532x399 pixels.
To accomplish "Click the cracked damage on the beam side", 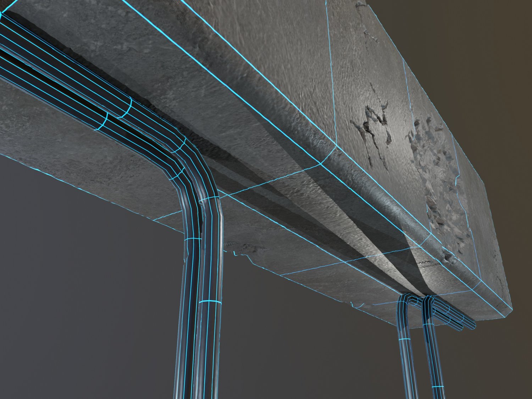I will [372, 124].
